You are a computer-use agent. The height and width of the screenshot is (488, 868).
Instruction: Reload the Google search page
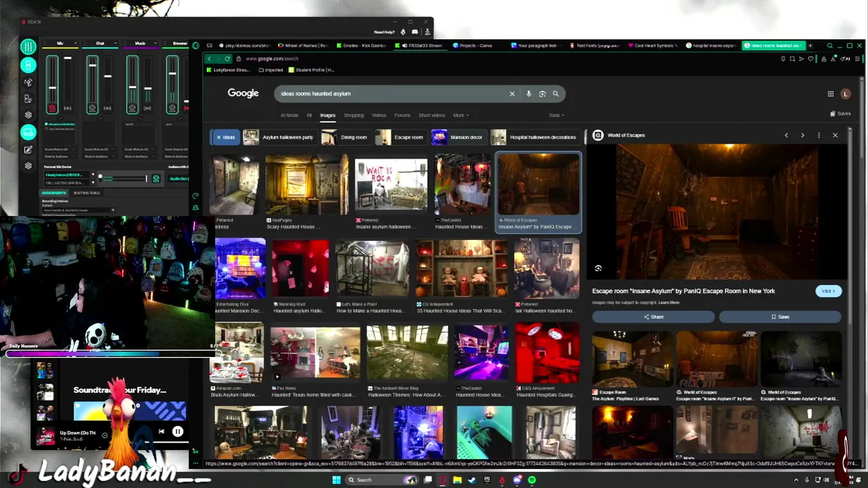tap(227, 59)
